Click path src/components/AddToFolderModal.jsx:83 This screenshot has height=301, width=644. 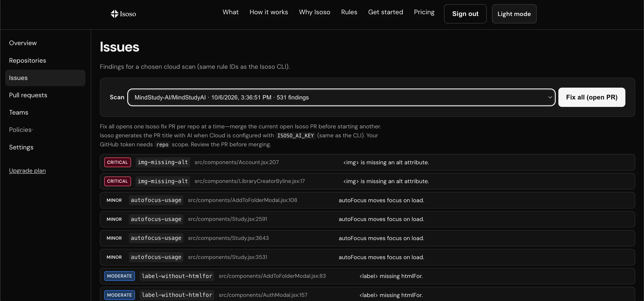tap(272, 276)
